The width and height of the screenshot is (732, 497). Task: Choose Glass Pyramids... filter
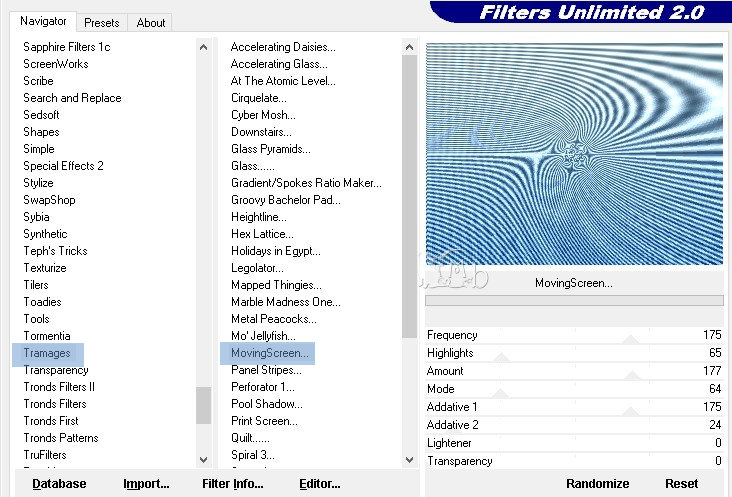coord(271,149)
